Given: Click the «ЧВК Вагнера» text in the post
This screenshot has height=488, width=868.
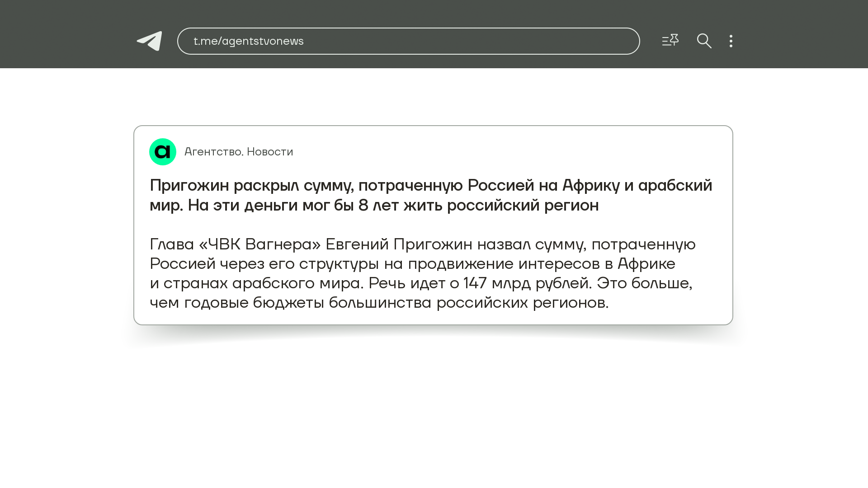Looking at the screenshot, I should [259, 244].
